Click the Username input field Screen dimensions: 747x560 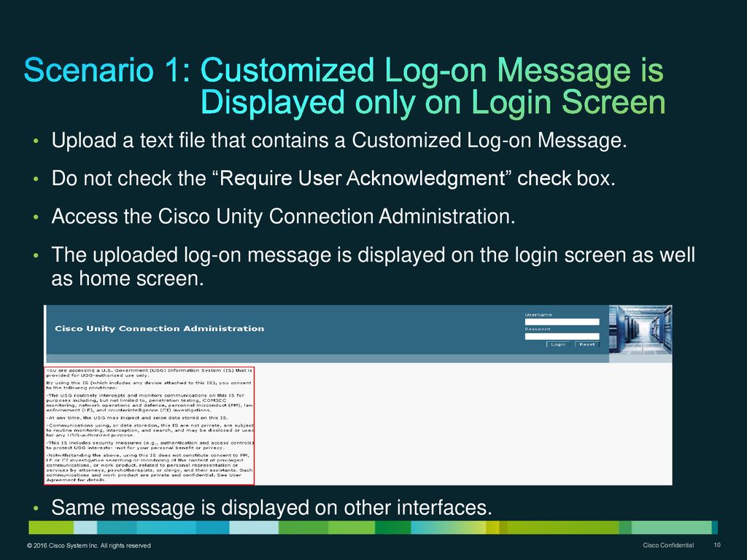pos(562,322)
